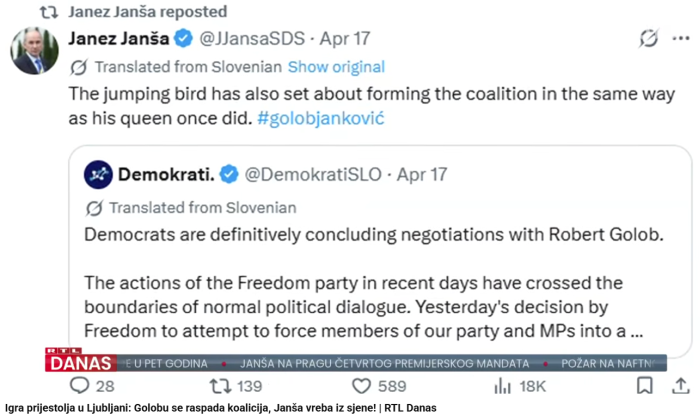Open the three-dot more options menu

pos(683,39)
